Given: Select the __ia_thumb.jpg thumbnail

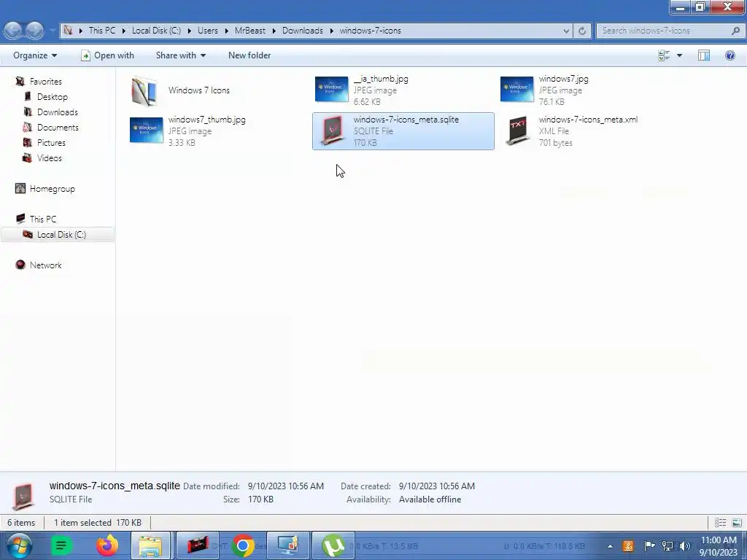Looking at the screenshot, I should coord(332,89).
